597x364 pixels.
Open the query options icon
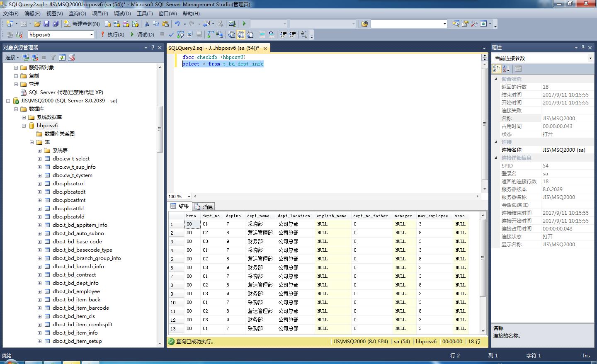pos(190,34)
